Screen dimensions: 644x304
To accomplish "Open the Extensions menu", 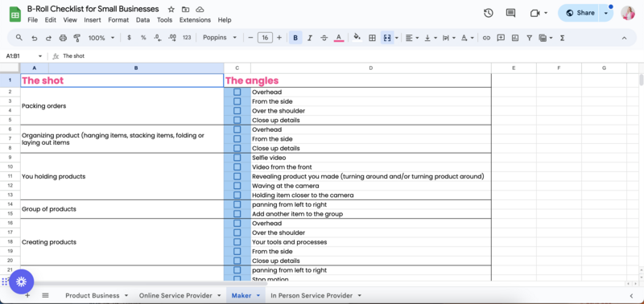I will coord(195,19).
